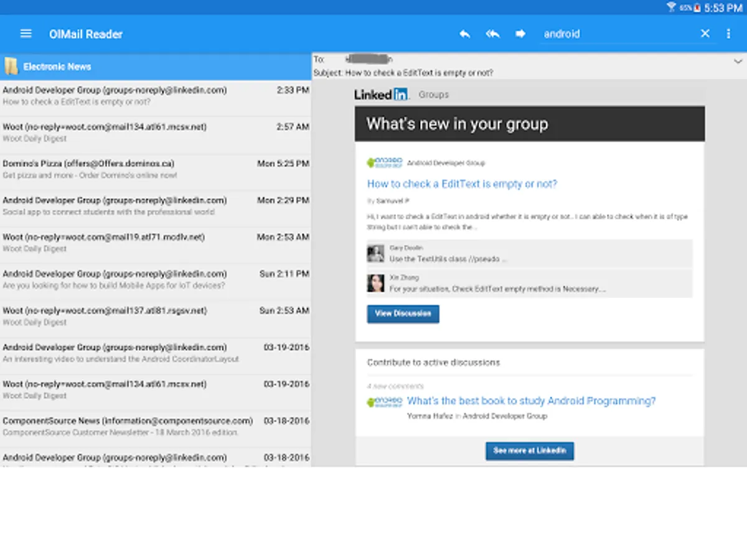Image resolution: width=747 pixels, height=560 pixels.
Task: Open the Electronic News folder icon
Action: tap(11, 67)
